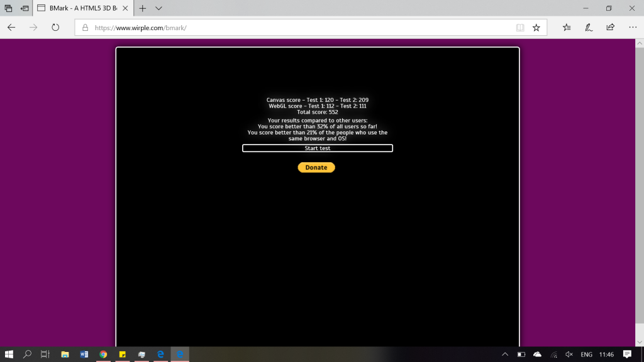This screenshot has height=362, width=644.
Task: Open the Favorites hub icon
Action: tap(567, 28)
